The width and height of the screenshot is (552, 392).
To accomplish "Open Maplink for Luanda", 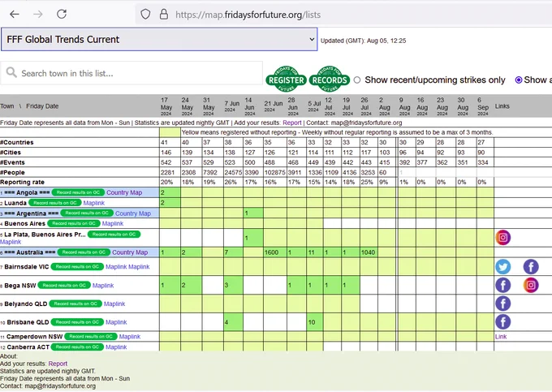I will click(94, 203).
